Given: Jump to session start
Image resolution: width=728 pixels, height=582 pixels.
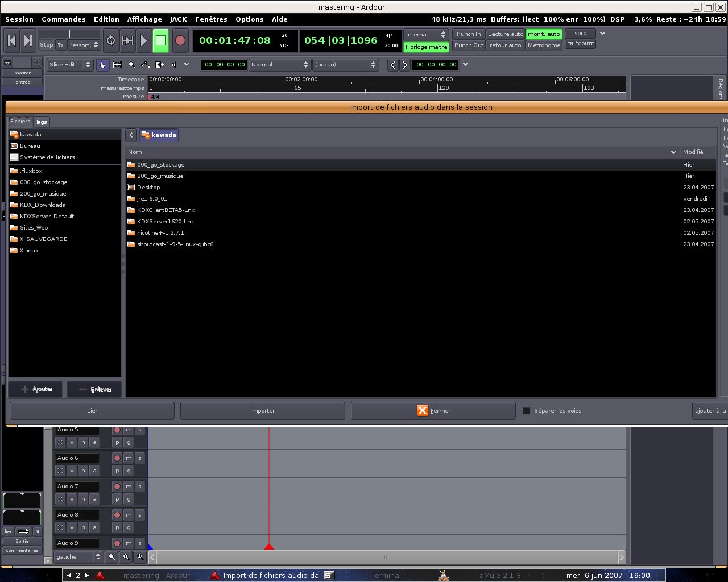Looking at the screenshot, I should coord(11,40).
